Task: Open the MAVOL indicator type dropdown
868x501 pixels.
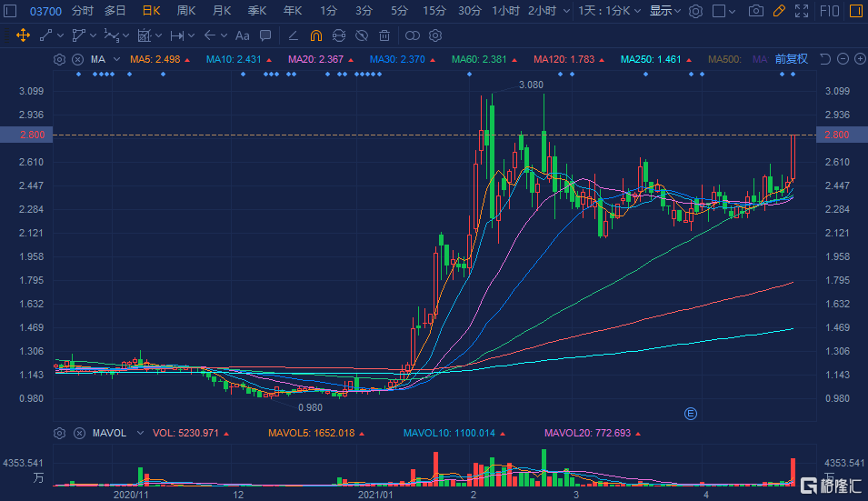Action: [x=140, y=433]
